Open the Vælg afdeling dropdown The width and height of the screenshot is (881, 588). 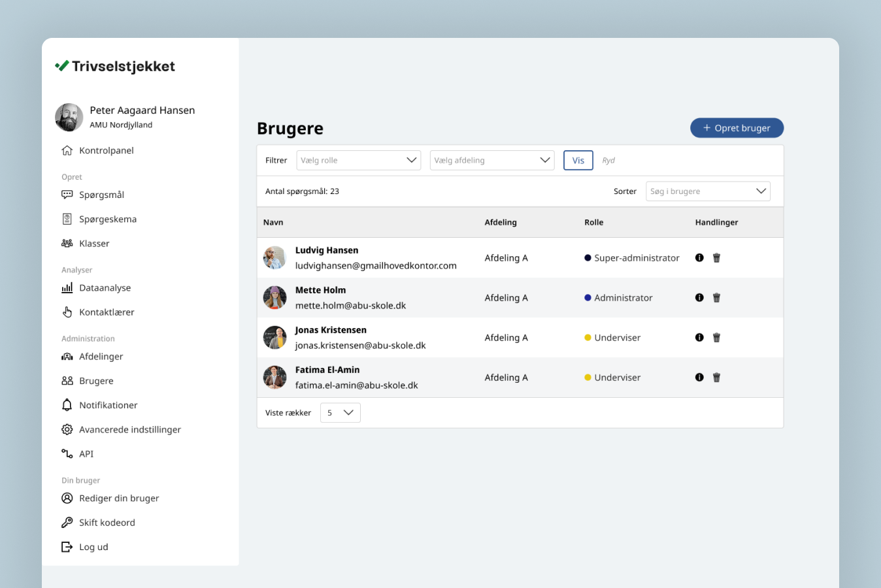491,161
